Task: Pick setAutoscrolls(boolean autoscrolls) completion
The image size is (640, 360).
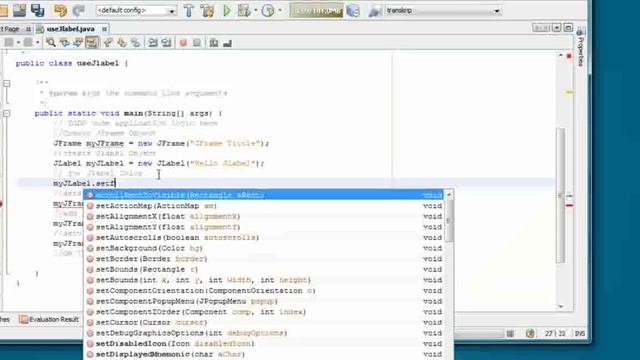Action: [264, 238]
